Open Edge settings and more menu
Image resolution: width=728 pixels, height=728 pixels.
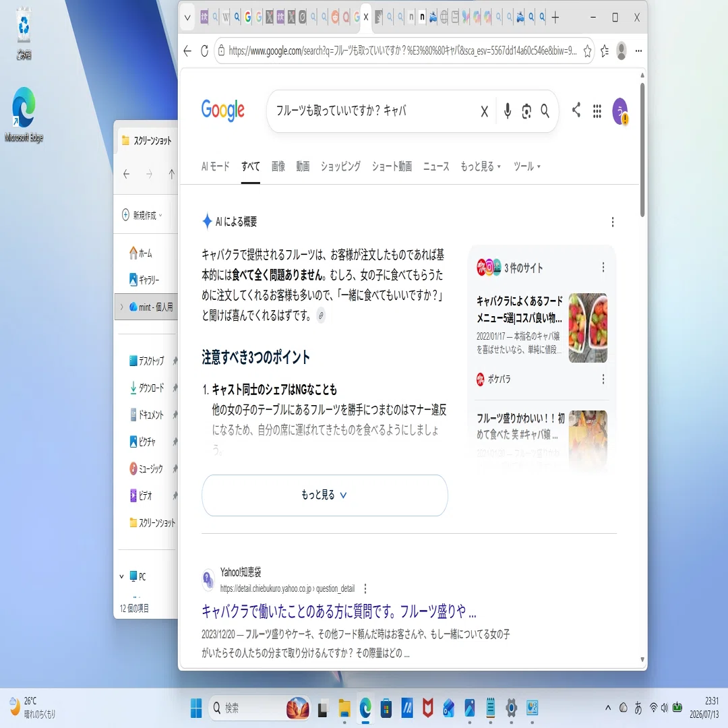click(639, 51)
